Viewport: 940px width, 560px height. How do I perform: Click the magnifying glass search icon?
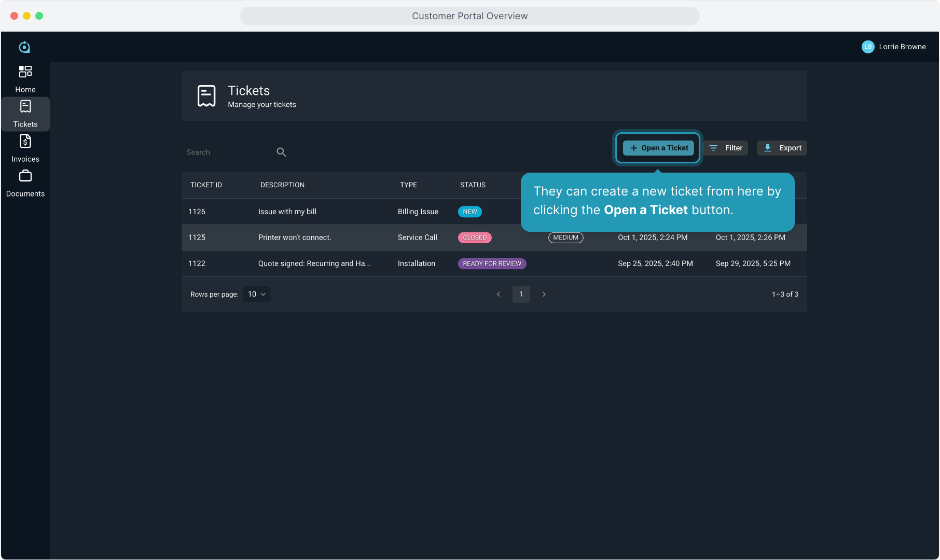pos(281,152)
